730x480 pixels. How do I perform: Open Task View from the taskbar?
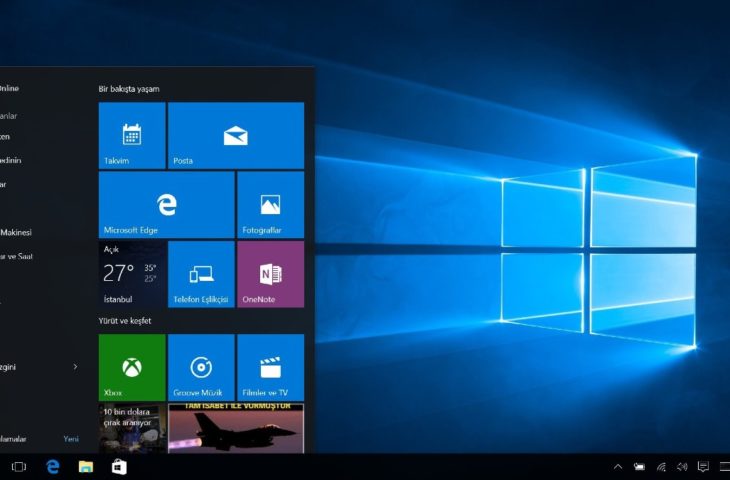pyautogui.click(x=19, y=466)
